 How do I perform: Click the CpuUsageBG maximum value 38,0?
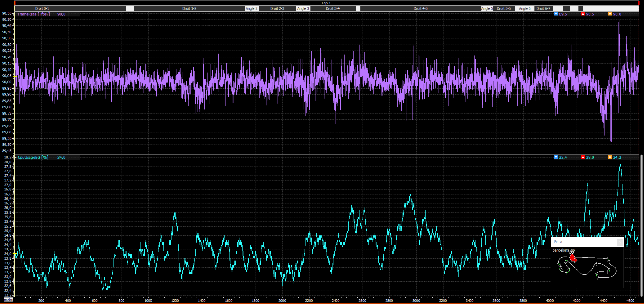(590, 157)
